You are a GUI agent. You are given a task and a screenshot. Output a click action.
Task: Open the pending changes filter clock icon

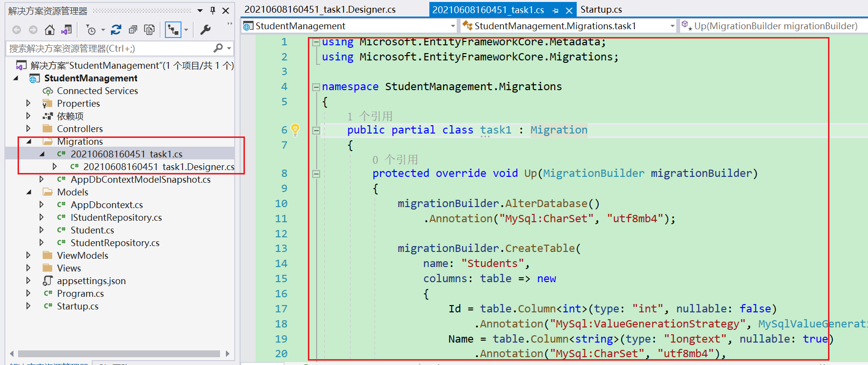[x=91, y=30]
